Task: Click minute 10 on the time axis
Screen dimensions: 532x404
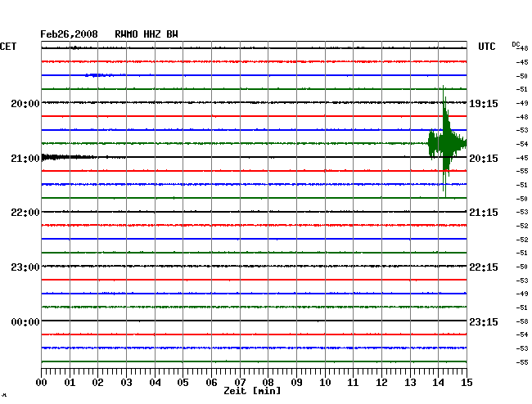Action: [325, 383]
